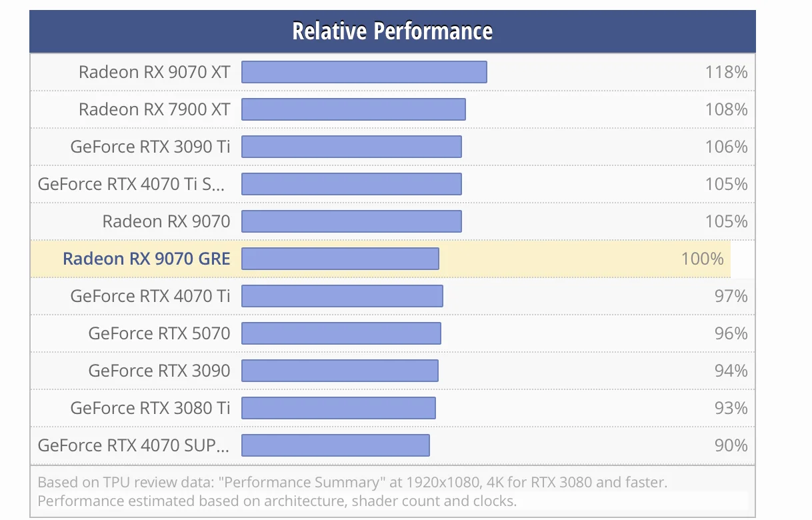This screenshot has width=812, height=520.
Task: Click the Radeon RX 7900 XT label
Action: pos(154,109)
